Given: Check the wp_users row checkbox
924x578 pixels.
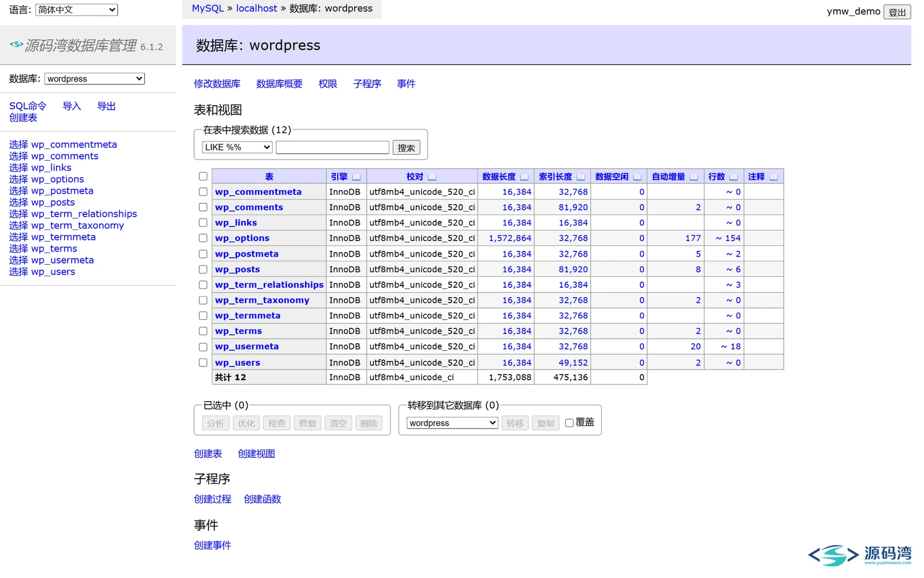Looking at the screenshot, I should (203, 362).
